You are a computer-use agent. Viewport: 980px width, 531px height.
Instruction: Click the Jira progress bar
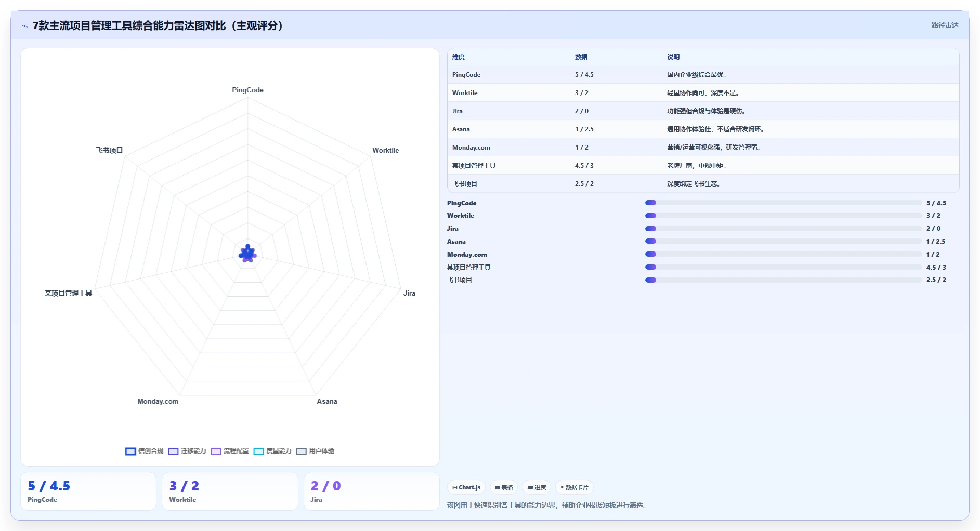[x=783, y=229]
